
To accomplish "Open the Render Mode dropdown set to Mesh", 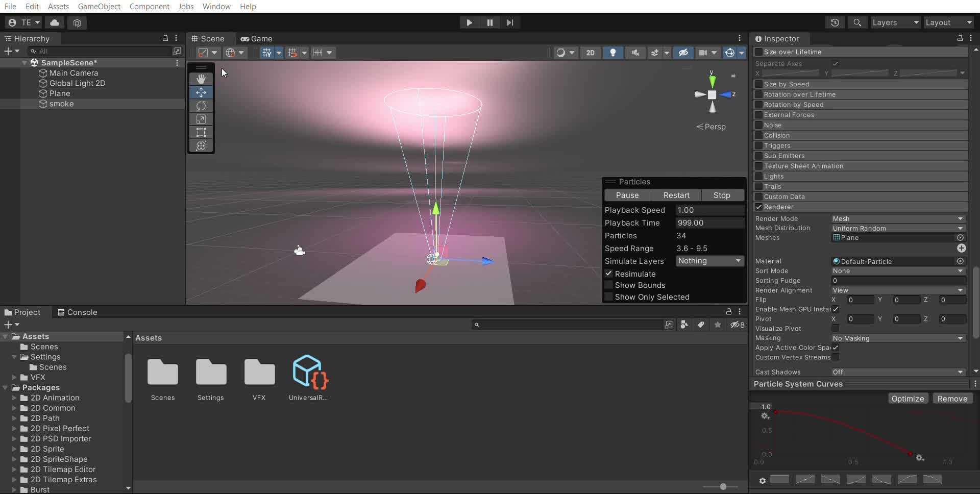I will (897, 218).
